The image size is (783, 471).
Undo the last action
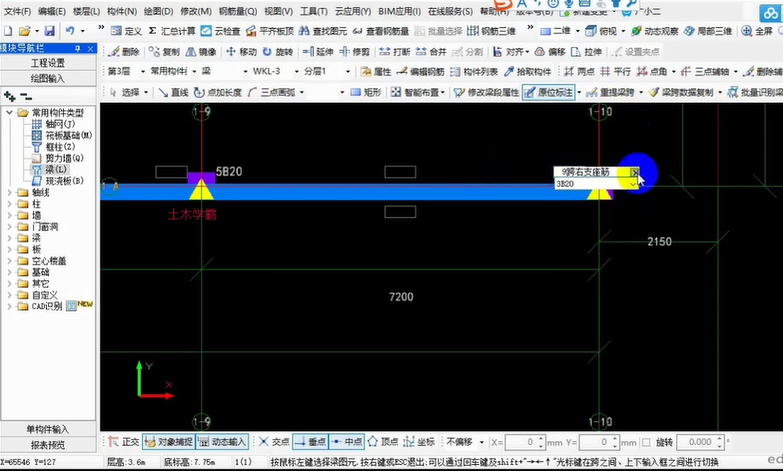(x=70, y=31)
